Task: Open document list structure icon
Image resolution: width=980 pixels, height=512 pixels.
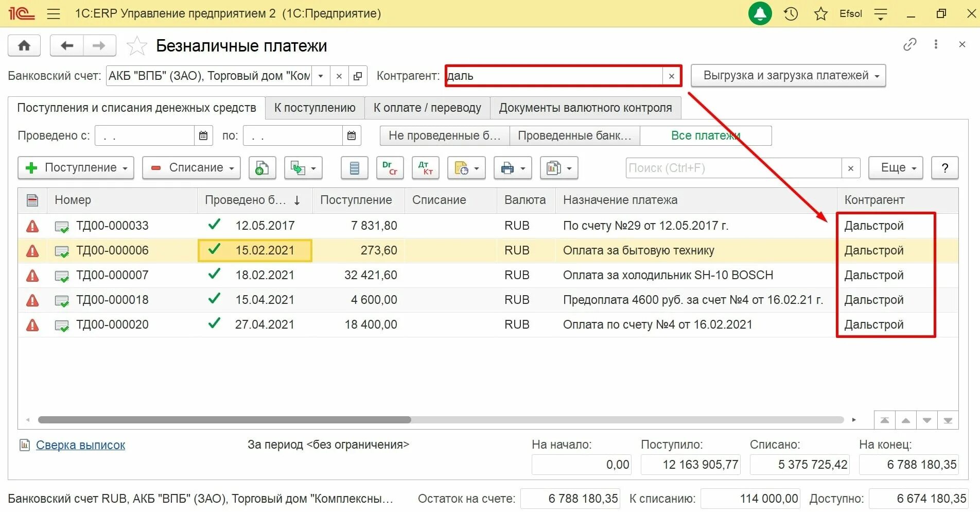Action: (354, 168)
